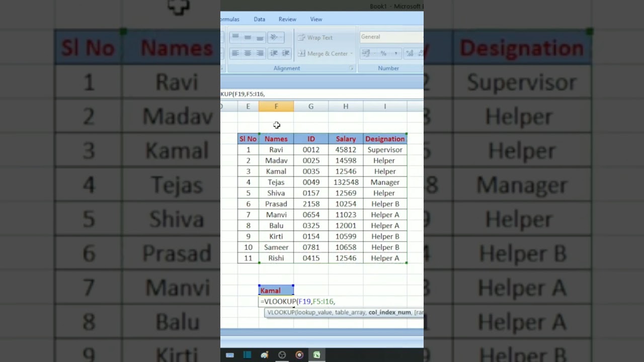Click the Salary header cell
Viewport: 644px width, 362px height.
(346, 139)
